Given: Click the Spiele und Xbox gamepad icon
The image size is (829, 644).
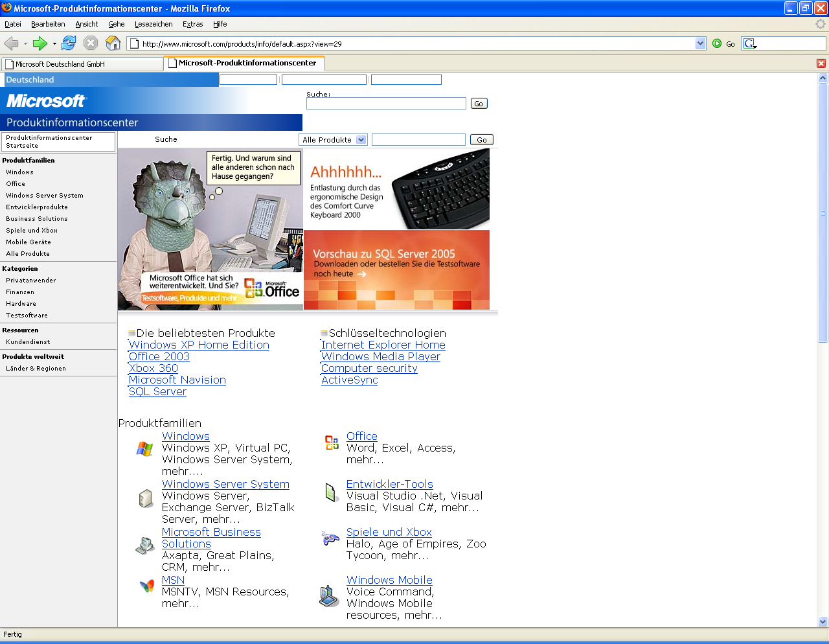Looking at the screenshot, I should tap(330, 538).
